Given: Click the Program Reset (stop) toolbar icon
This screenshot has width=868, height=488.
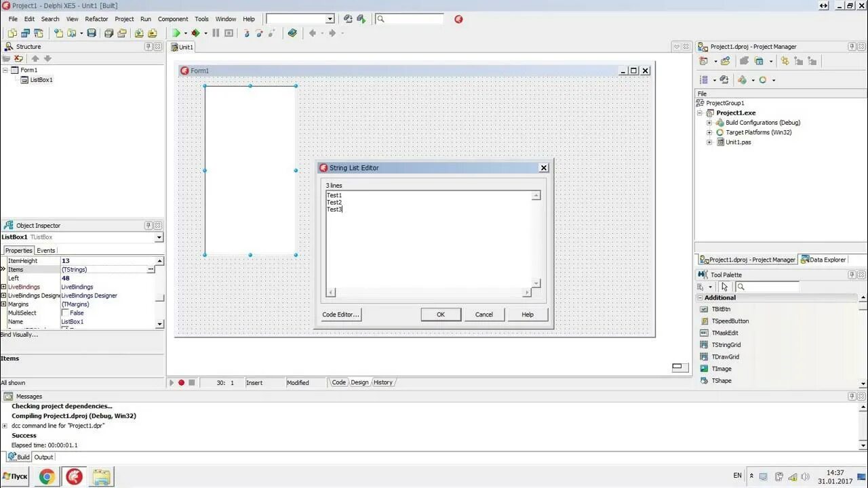Looking at the screenshot, I should tap(229, 33).
